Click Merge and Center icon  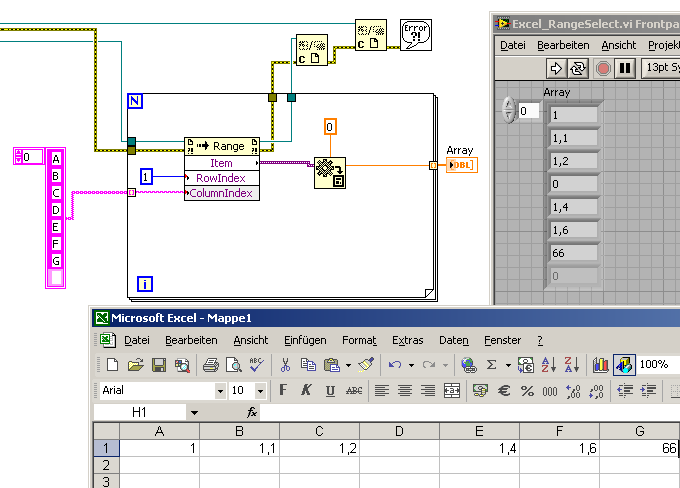(x=451, y=391)
